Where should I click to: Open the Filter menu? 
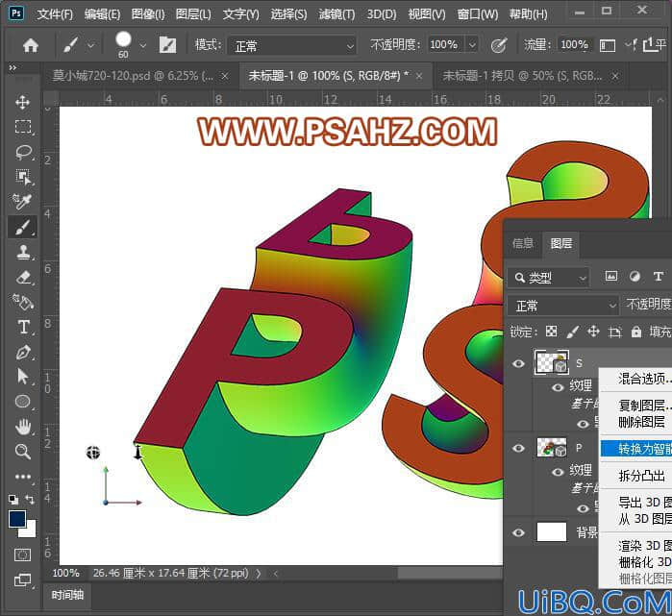coord(336,14)
